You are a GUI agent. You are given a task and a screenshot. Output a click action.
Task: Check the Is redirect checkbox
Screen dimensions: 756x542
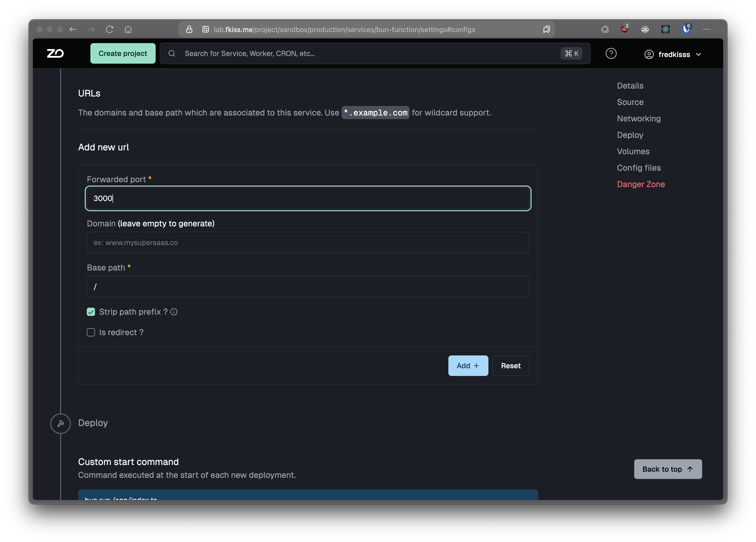click(x=91, y=332)
